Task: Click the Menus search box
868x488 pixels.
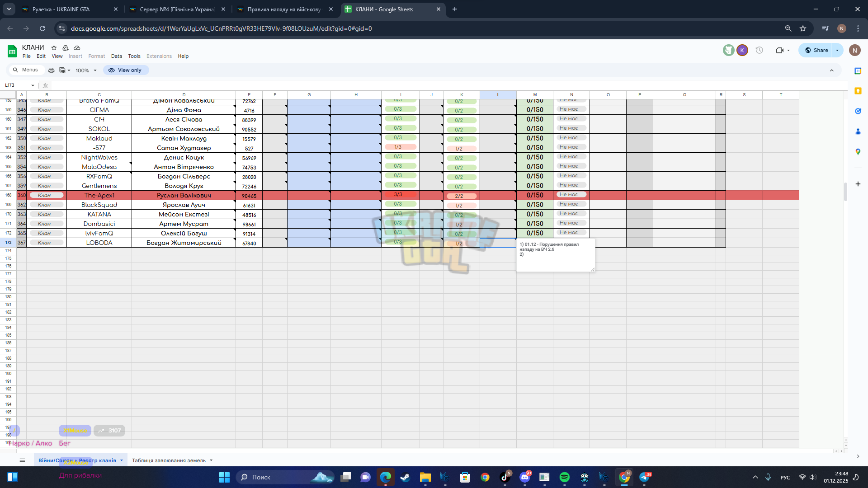Action: (x=26, y=70)
